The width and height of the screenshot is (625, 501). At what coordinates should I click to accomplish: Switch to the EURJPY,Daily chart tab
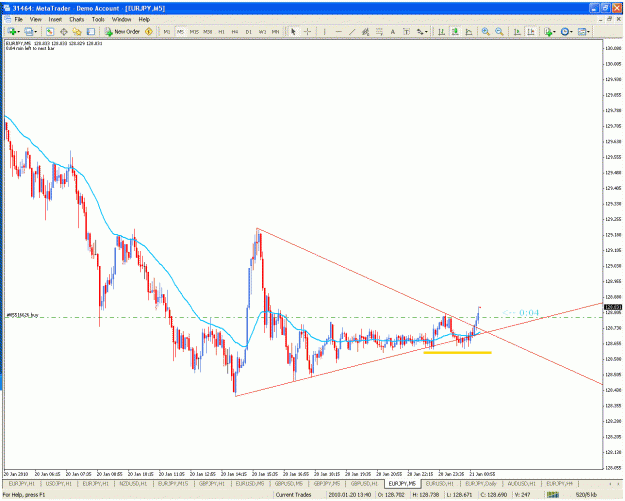(x=481, y=483)
